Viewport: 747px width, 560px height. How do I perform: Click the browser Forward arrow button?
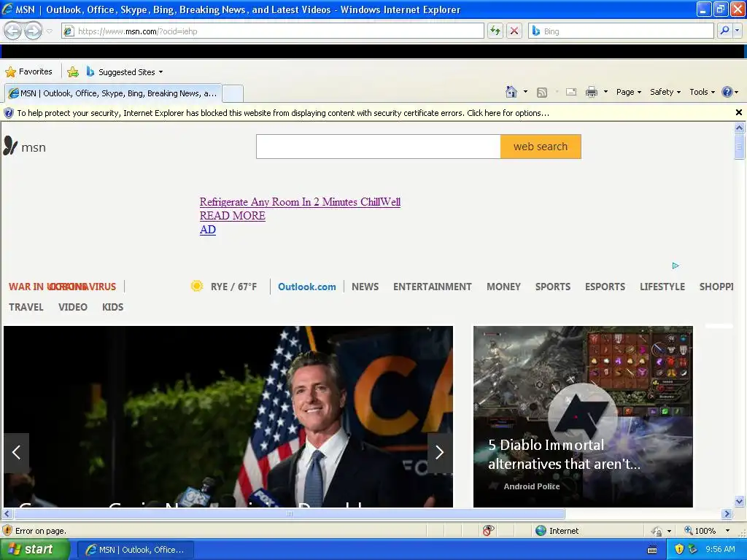click(x=33, y=31)
